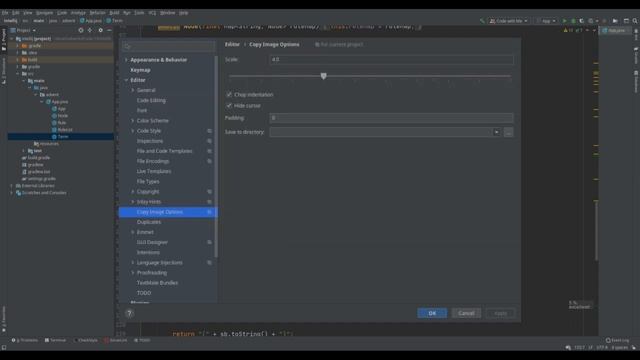Expand the Language Injections node
This screenshot has height=360, width=640.
click(133, 262)
